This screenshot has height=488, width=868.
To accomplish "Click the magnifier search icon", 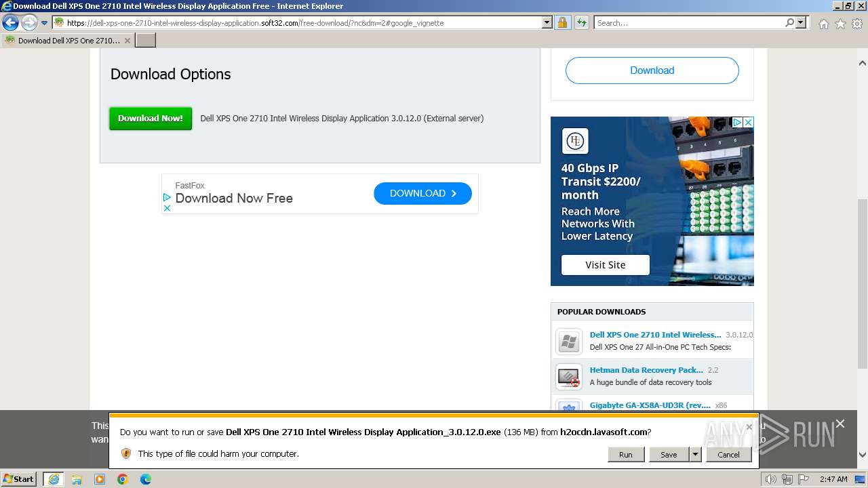I will coord(789,23).
